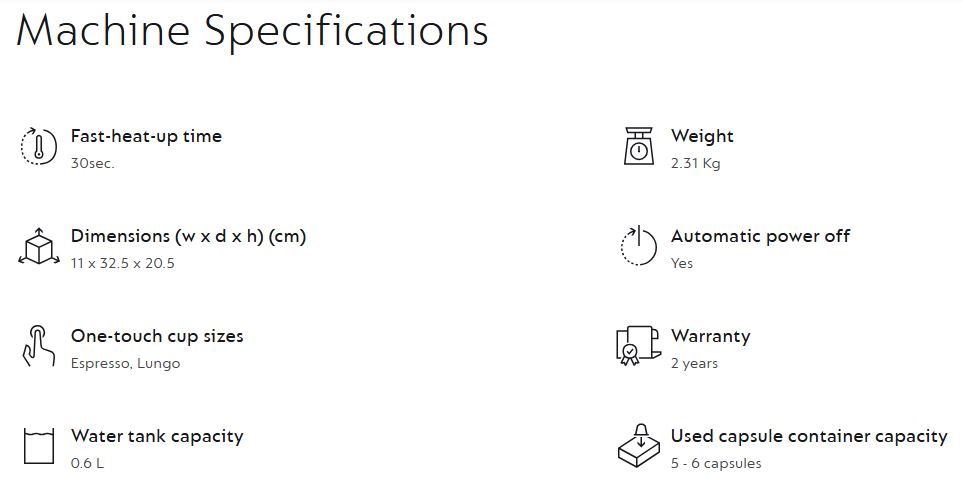Click the fast-heat-up thermometer icon
Viewport: 963px width, 477px height.
pos(38,146)
